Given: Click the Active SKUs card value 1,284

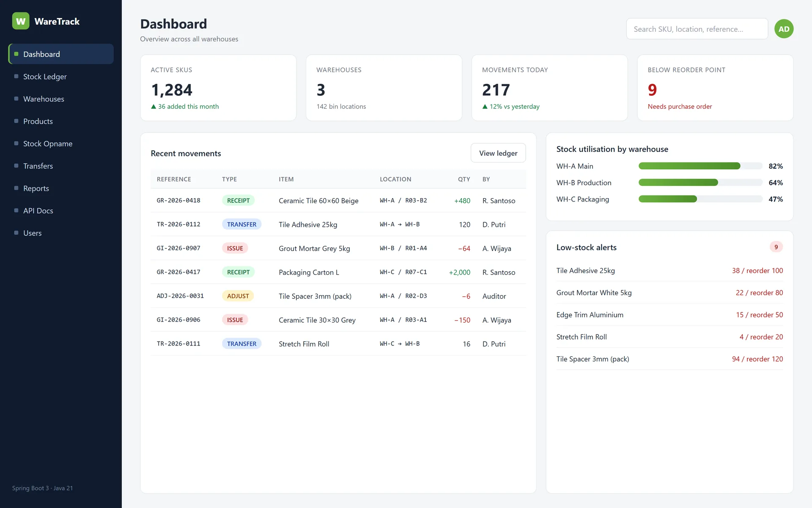Looking at the screenshot, I should pos(172,90).
